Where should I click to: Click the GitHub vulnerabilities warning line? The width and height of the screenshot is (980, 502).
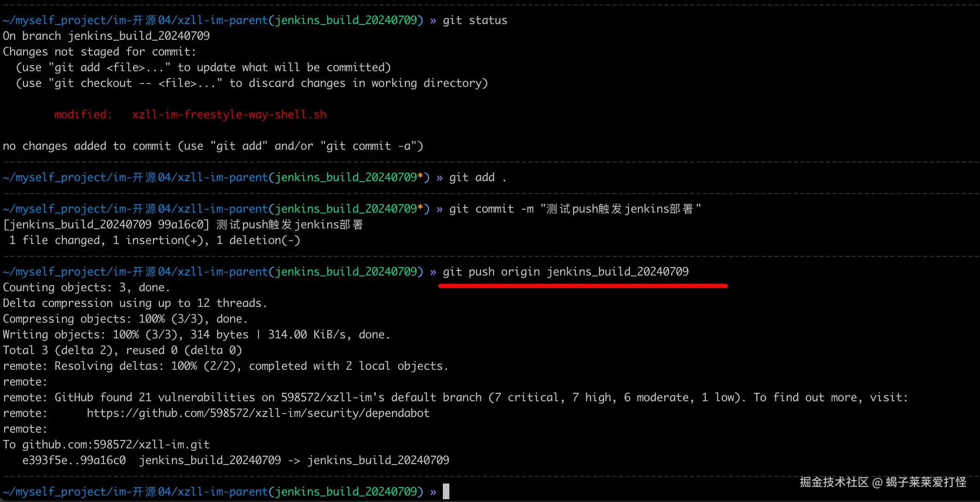tap(455, 398)
